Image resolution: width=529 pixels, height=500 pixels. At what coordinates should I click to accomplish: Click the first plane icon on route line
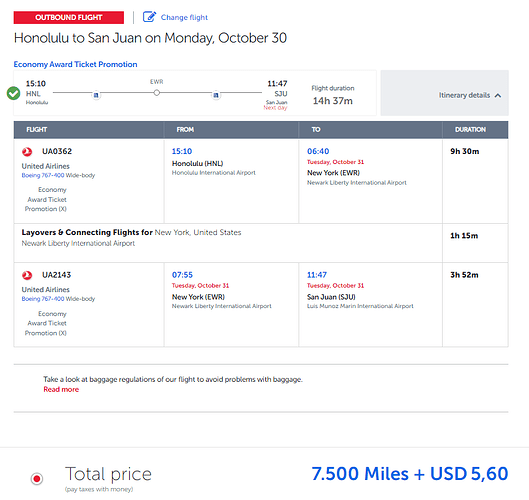tap(96, 95)
